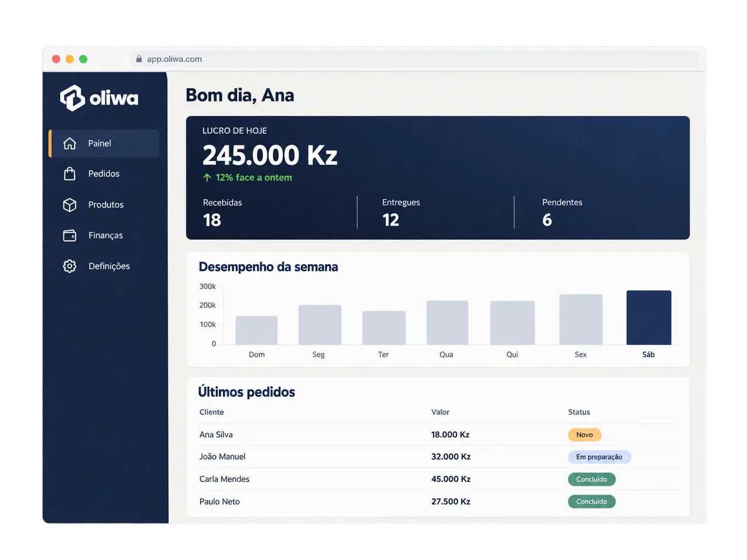Select the highlighted Sáb bar

pos(649,318)
